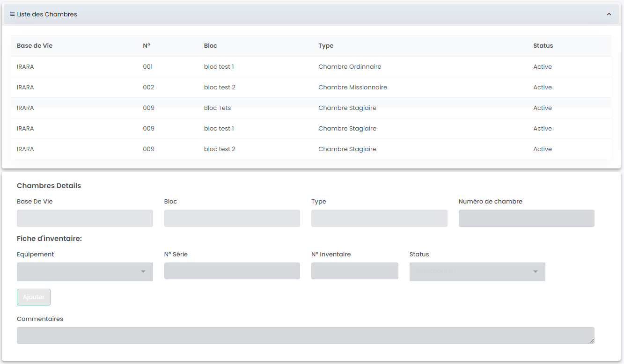Screen dimensions: 624x364
Task: Collapse the Liste des Chambres panel chevron
Action: pyautogui.click(x=609, y=15)
